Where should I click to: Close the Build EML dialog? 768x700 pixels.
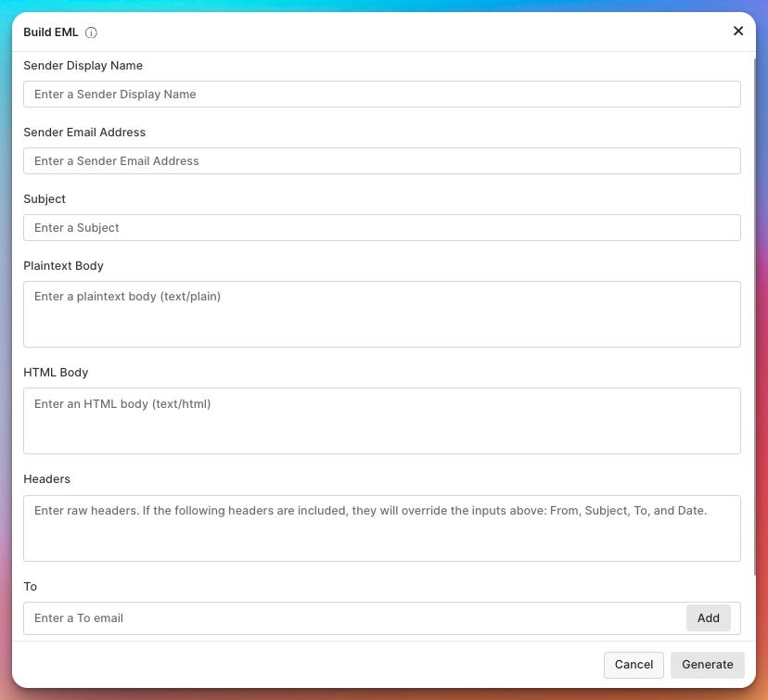point(738,31)
